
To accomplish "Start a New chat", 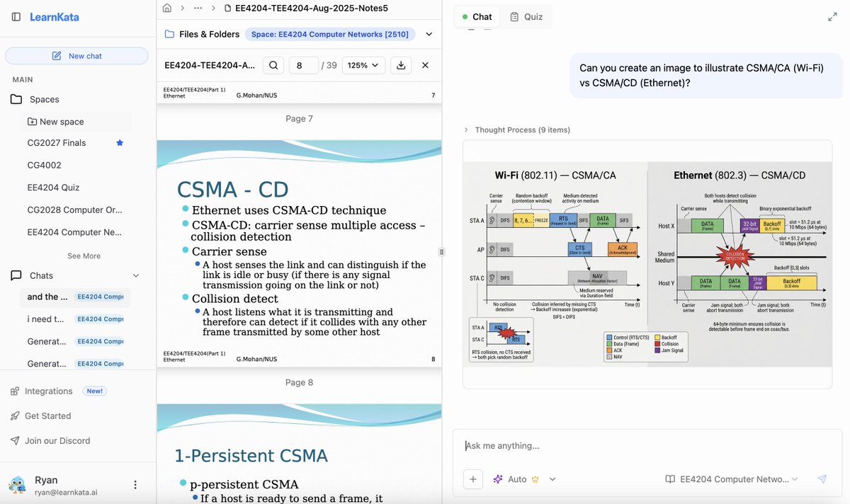I will pos(76,55).
